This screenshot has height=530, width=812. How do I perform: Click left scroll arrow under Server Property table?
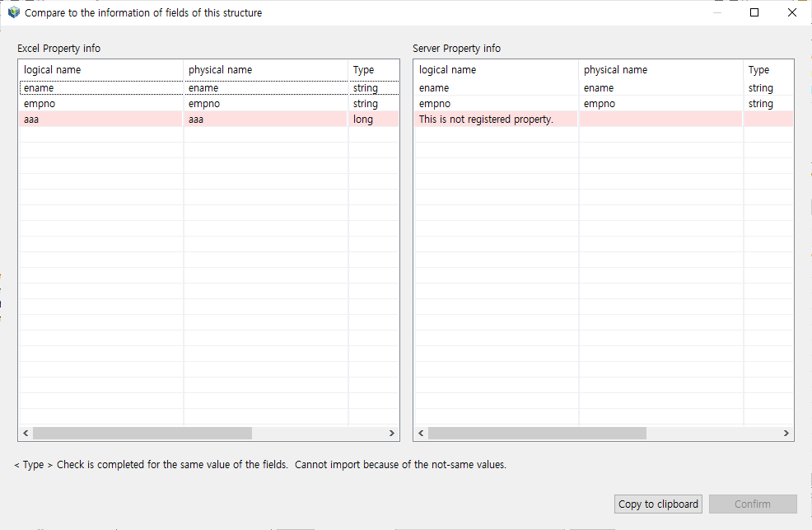point(421,434)
